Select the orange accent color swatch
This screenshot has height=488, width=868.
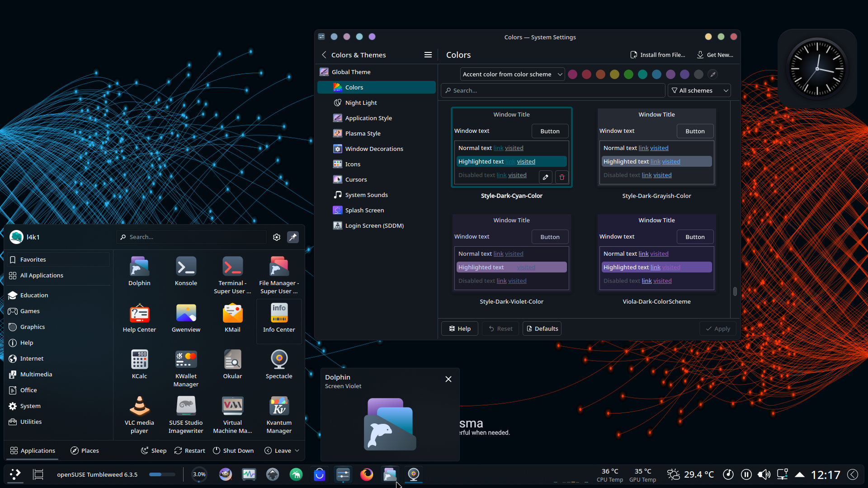coord(600,75)
